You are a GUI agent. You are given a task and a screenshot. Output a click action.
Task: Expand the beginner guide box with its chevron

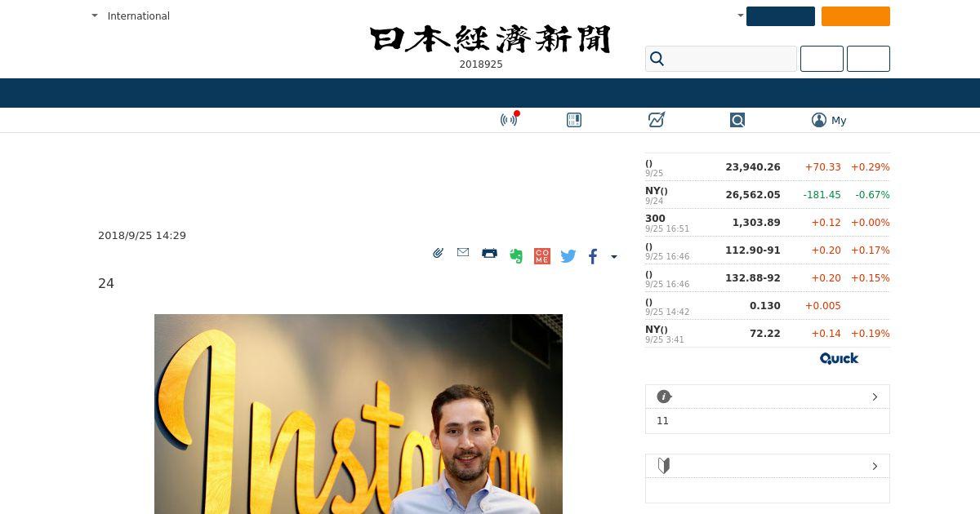[875, 466]
